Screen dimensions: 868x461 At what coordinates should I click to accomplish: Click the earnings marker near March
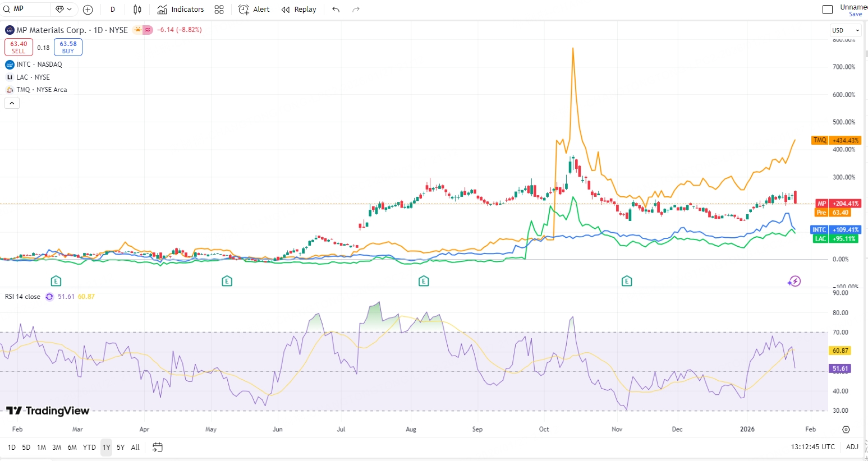point(56,281)
